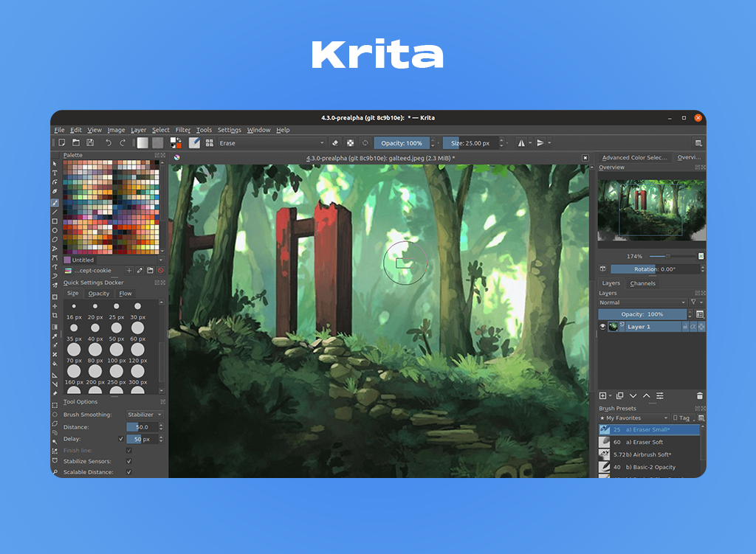This screenshot has height=554, width=756.
Task: Adjust the toolbar Opacity 100% slider
Action: point(402,142)
